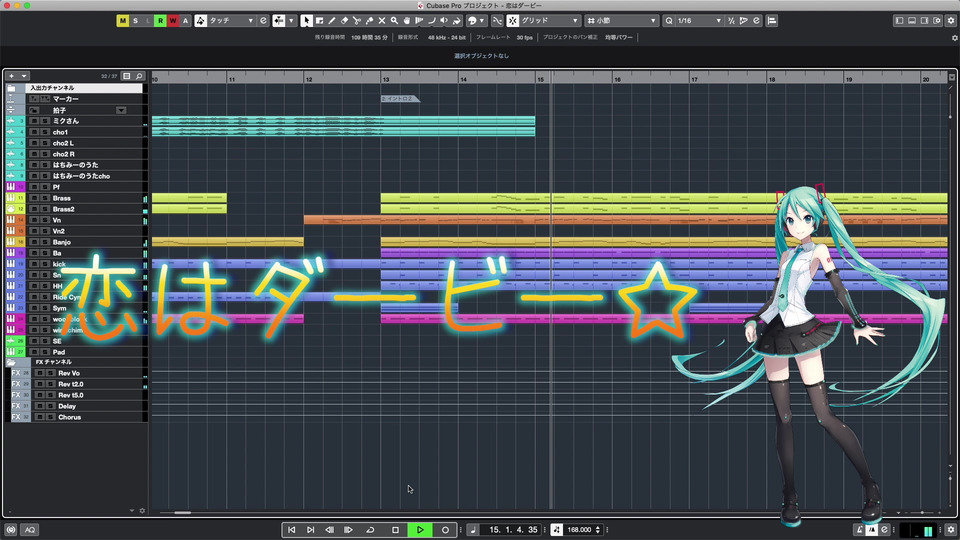This screenshot has width=960, height=540.
Task: Select the Range Selection tool
Action: coord(319,21)
